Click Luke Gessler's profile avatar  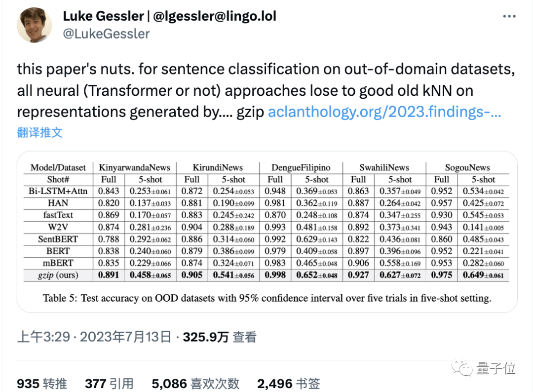point(35,25)
